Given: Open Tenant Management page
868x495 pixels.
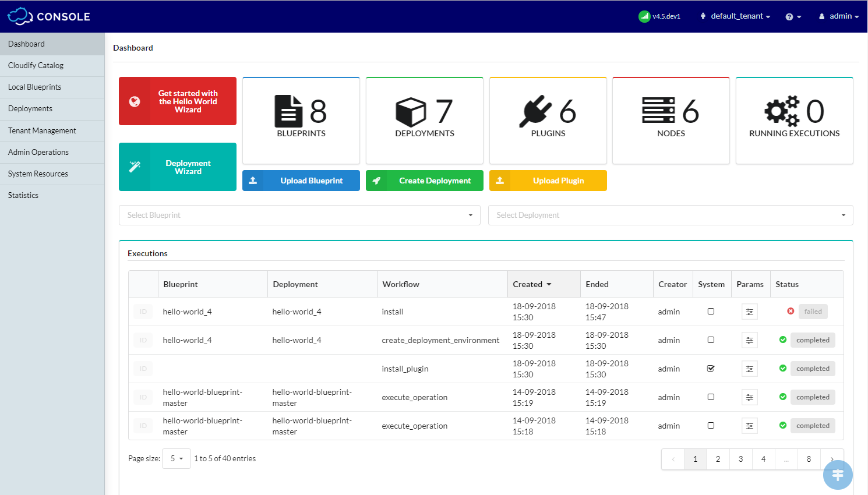Looking at the screenshot, I should 52,130.
